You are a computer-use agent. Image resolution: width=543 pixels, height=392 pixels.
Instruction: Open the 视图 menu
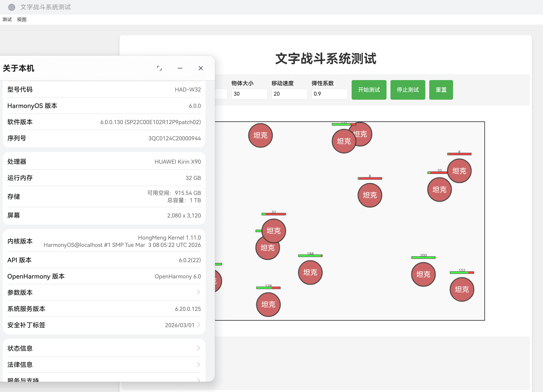pos(21,20)
